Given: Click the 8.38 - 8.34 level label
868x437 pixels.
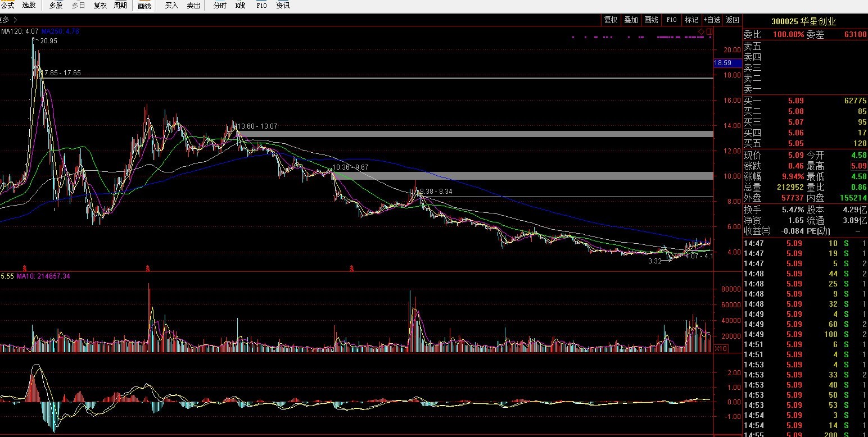Looking at the screenshot, I should 436,192.
